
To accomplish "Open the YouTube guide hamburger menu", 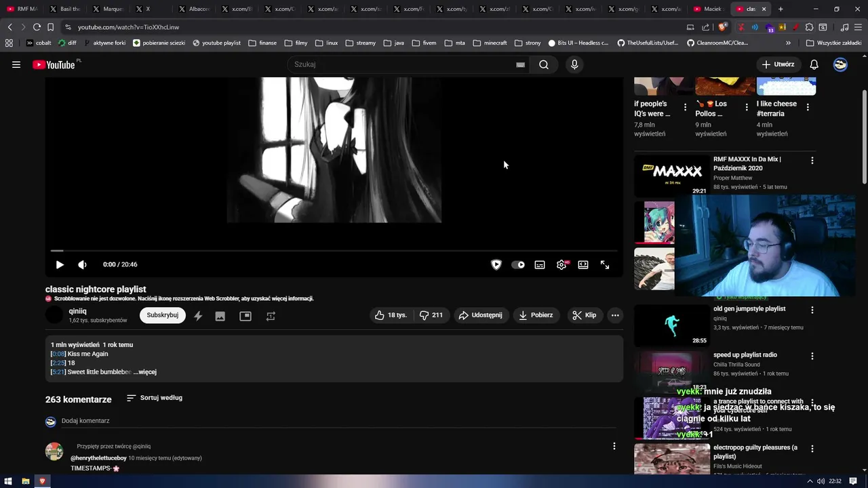I will (16, 64).
